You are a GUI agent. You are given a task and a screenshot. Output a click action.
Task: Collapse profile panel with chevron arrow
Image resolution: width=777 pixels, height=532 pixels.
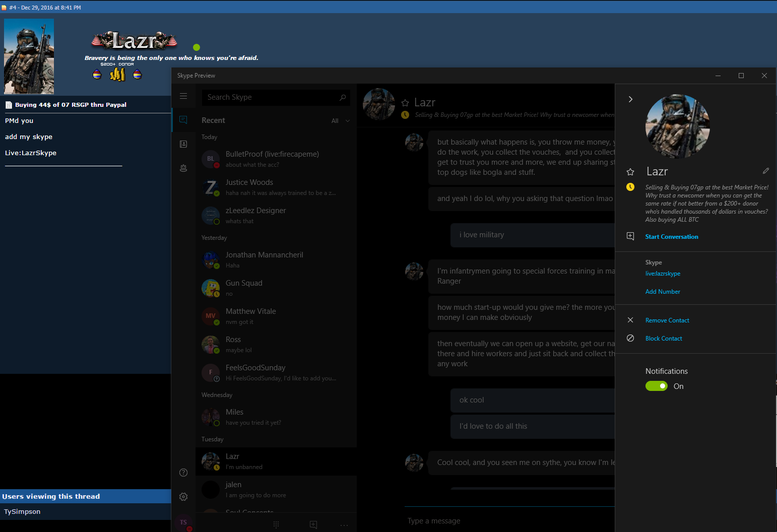630,99
